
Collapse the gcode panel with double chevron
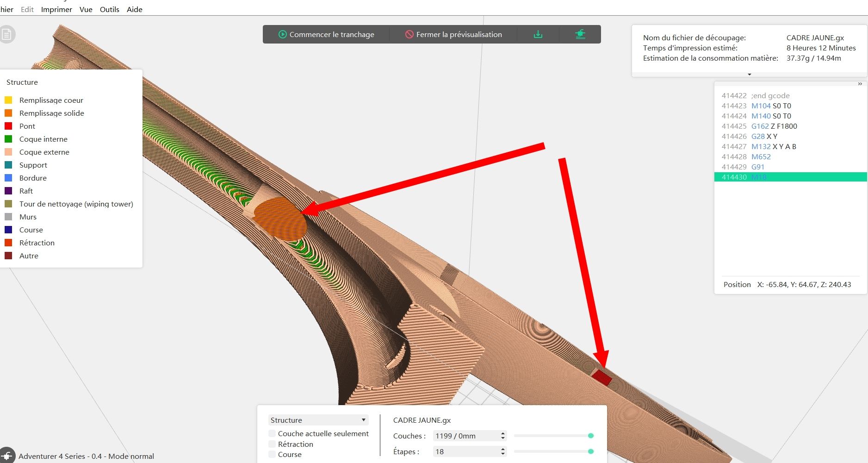pyautogui.click(x=860, y=84)
